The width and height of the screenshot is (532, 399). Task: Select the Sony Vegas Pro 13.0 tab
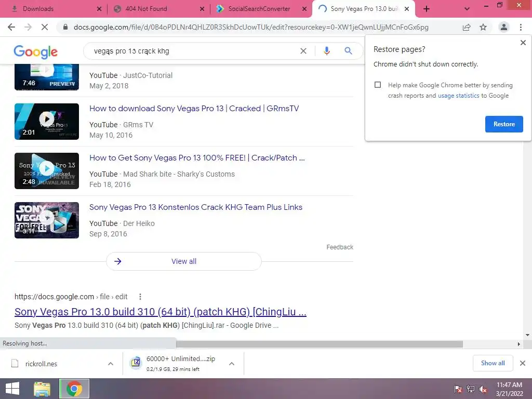pos(364,9)
